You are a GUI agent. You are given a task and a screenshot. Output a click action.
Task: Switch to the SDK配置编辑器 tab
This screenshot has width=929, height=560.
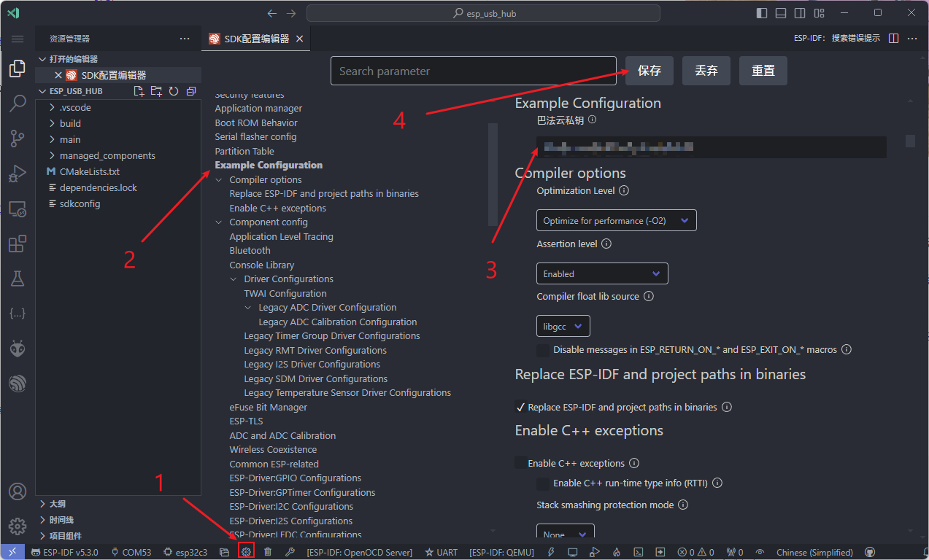pyautogui.click(x=256, y=39)
